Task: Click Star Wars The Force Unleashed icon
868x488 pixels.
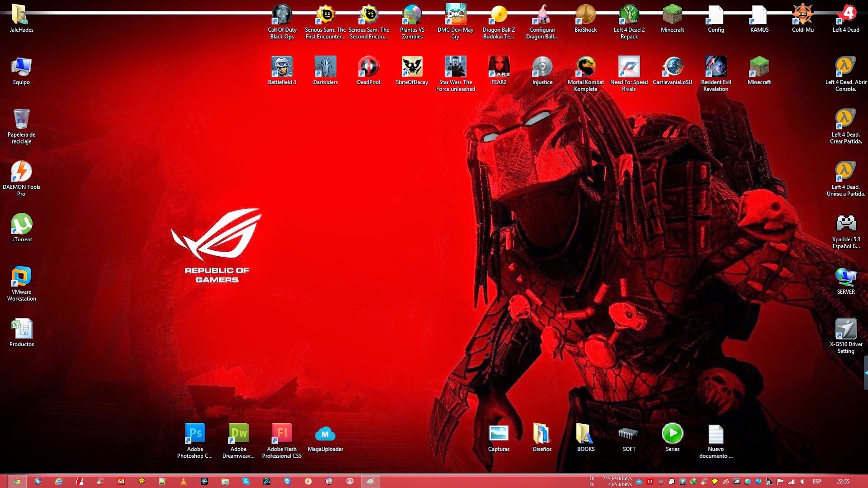Action: tap(455, 74)
